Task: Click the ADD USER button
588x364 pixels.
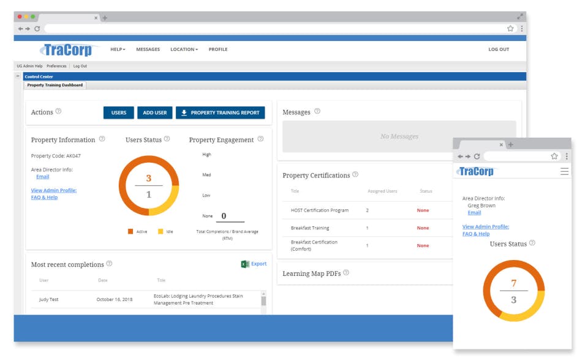Action: pyautogui.click(x=155, y=113)
